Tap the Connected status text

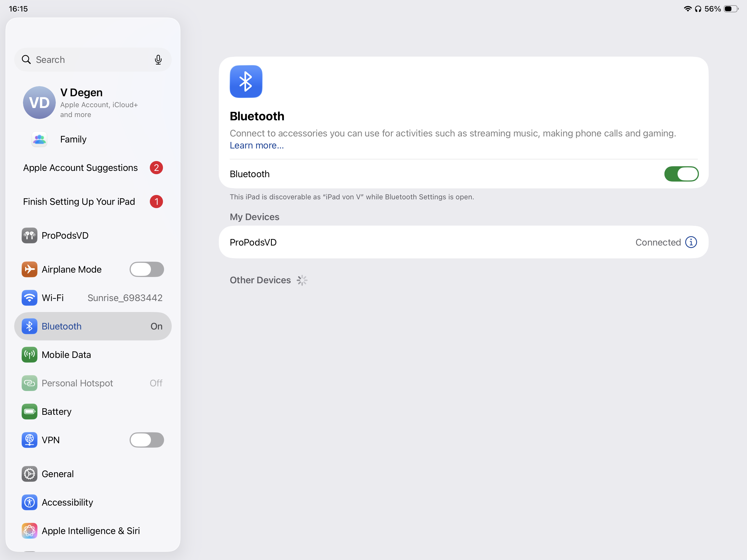tap(658, 242)
